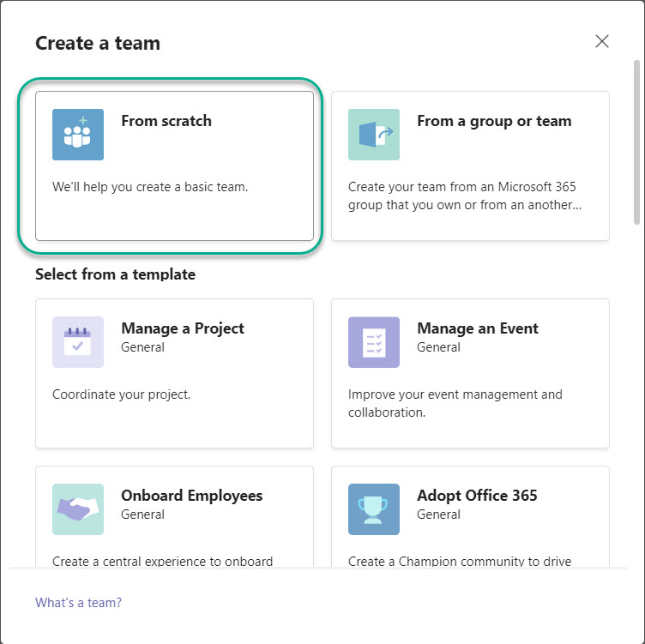
Task: Pick the Manage an Event template title
Action: [x=477, y=328]
